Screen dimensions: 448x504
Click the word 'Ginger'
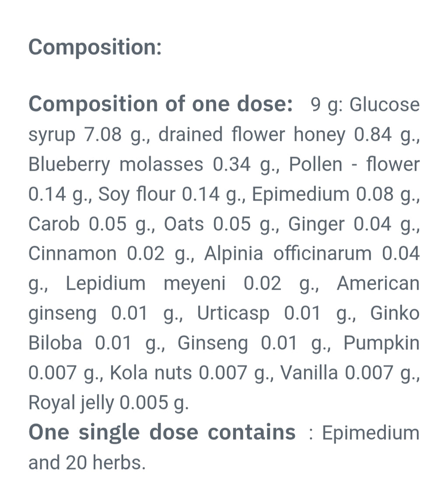(316, 224)
